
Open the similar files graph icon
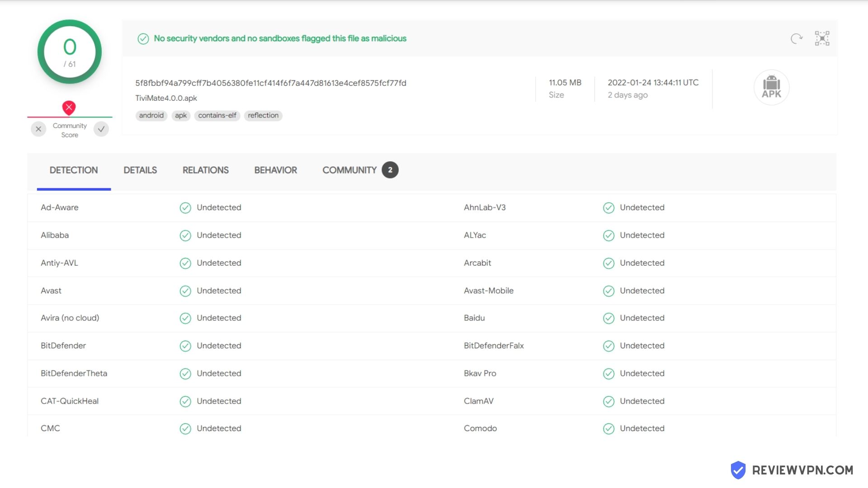822,38
